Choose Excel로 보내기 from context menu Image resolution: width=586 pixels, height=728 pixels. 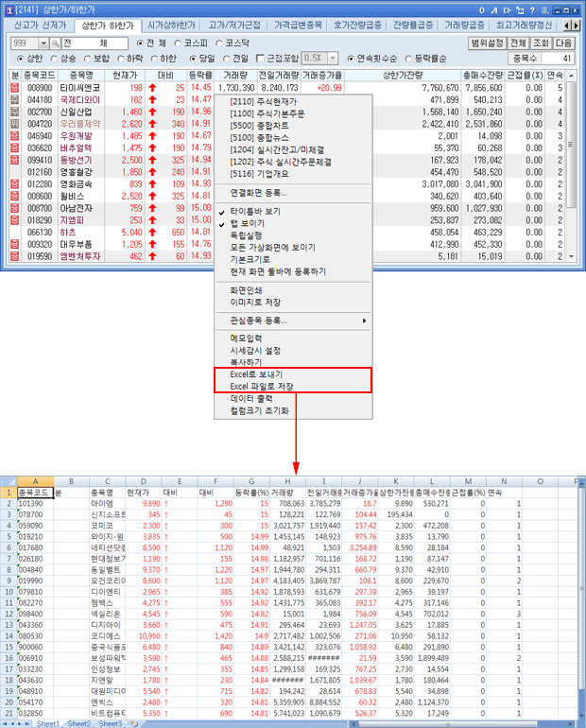[256, 374]
